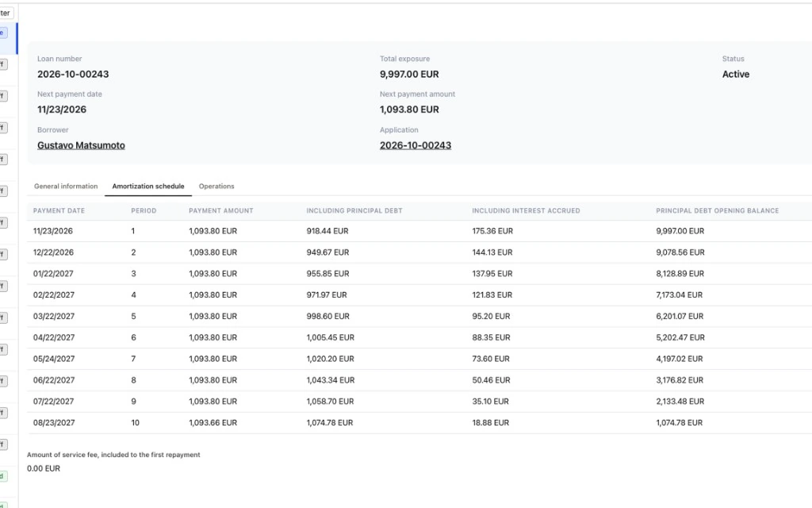Click principal debt 1,043.34 EUR
Screen dimensions: 812x508
click(331, 380)
